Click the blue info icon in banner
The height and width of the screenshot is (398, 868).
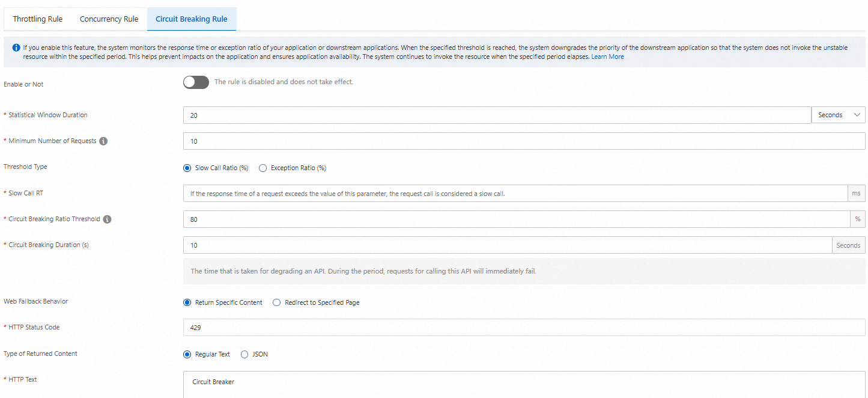click(16, 47)
